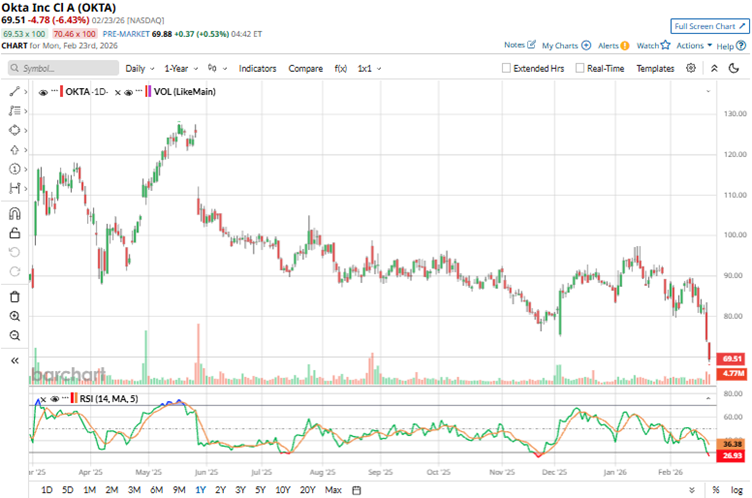Click the undo arrow icon
The image size is (752, 498).
pyautogui.click(x=15, y=252)
